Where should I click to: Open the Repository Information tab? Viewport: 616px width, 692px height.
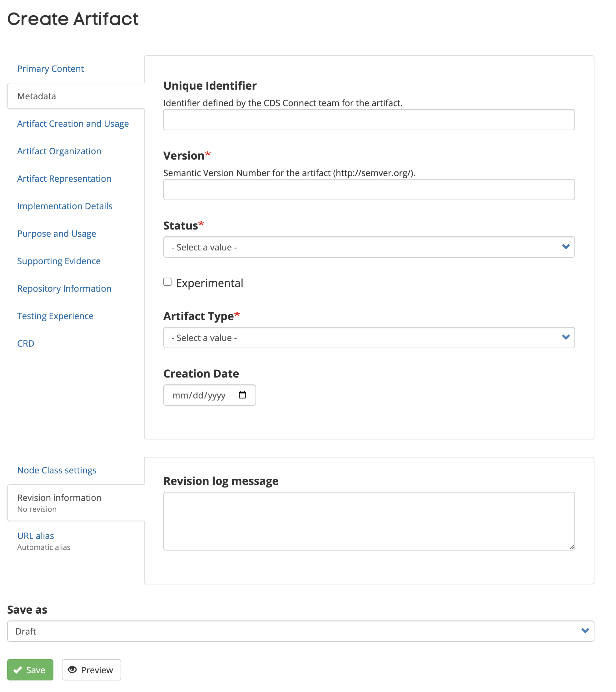coord(64,288)
